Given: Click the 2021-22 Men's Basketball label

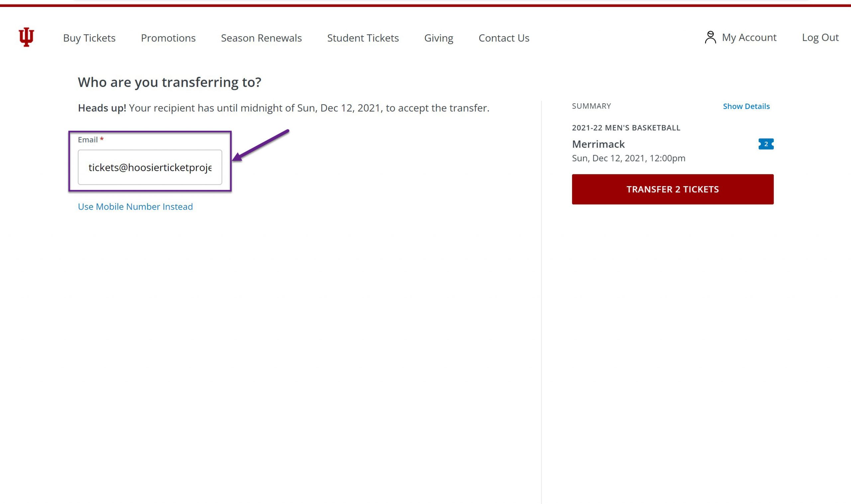Looking at the screenshot, I should [x=626, y=128].
